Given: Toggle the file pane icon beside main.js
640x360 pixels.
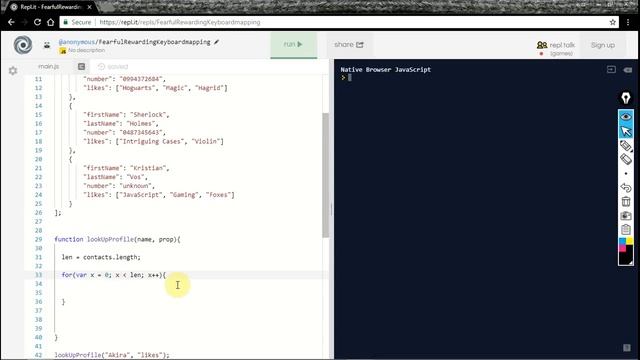Looking at the screenshot, I should point(81,67).
